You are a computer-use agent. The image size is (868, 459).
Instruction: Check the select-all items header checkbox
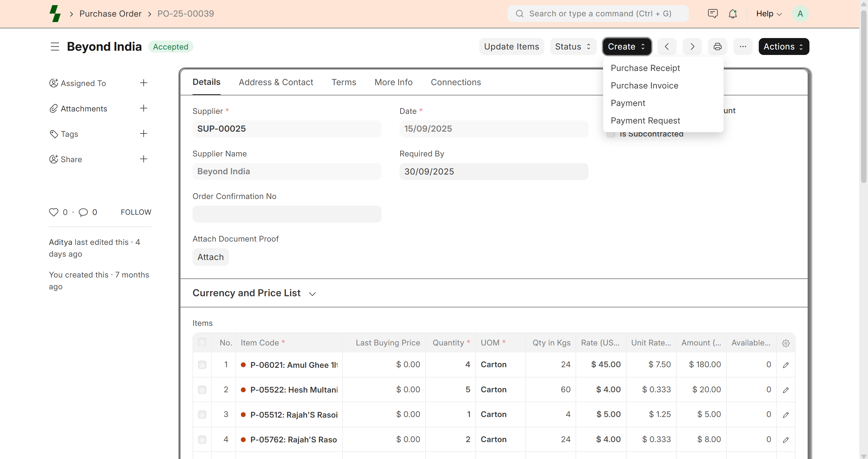(202, 342)
